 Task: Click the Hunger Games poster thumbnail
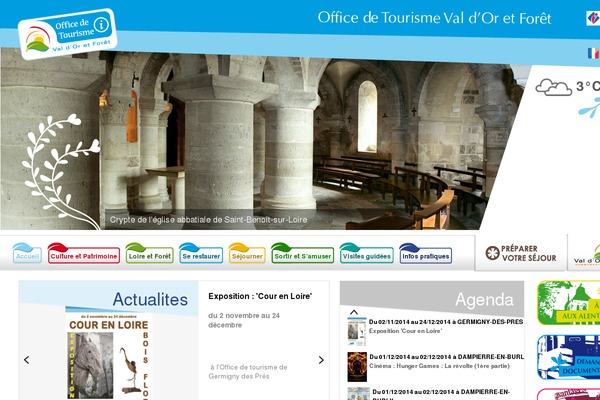(x=357, y=367)
